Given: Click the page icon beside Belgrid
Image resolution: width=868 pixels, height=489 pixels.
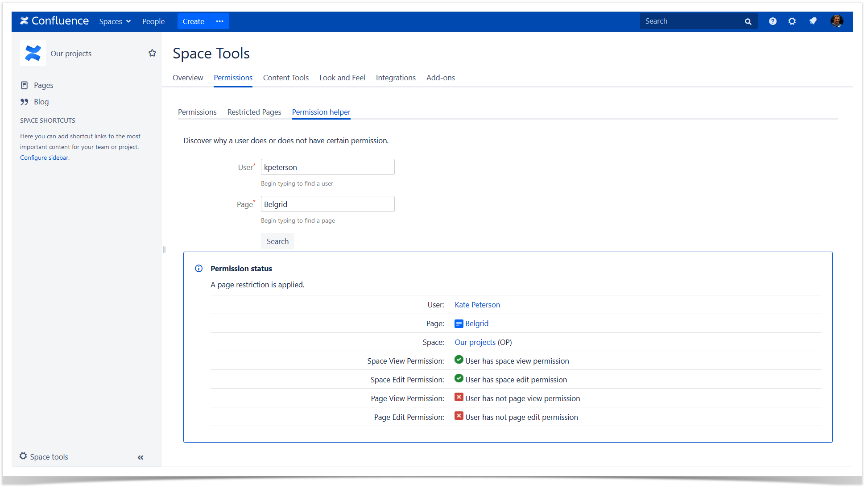Looking at the screenshot, I should click(459, 323).
